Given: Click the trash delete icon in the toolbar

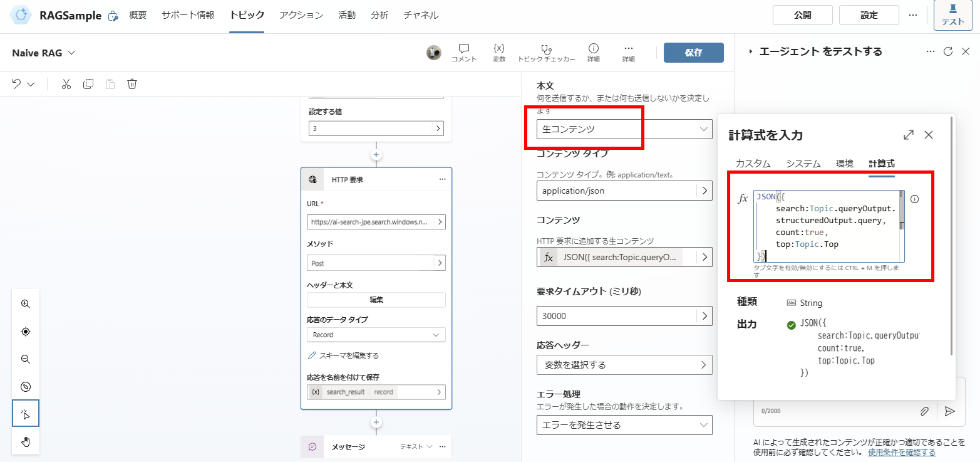Looking at the screenshot, I should [x=132, y=83].
